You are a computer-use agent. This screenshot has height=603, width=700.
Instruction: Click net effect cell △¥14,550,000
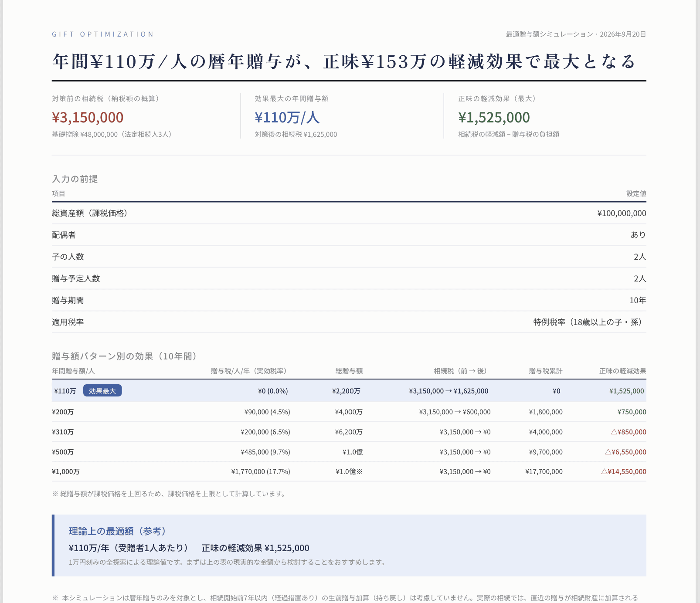(624, 471)
